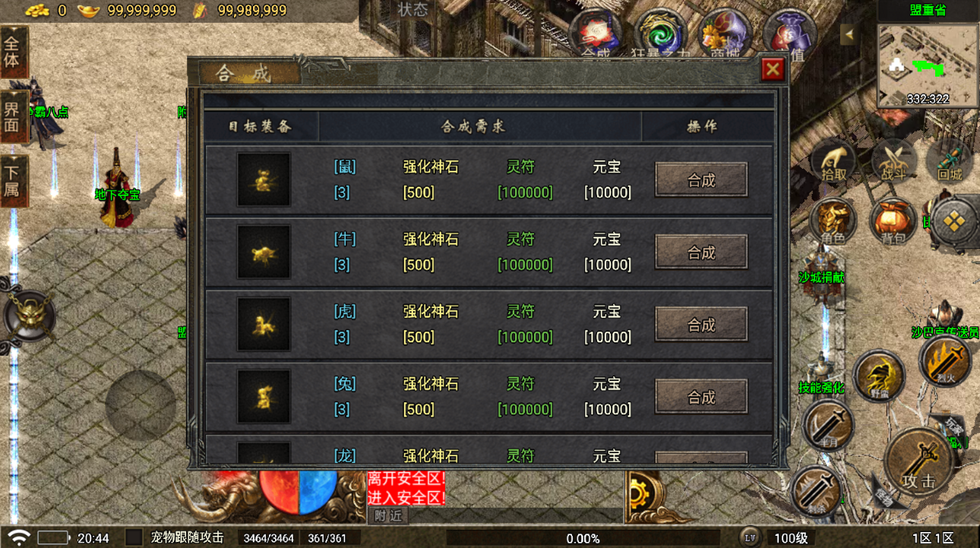This screenshot has height=548, width=980.
Task: Click 合成 button for 虎 row
Action: click(701, 325)
